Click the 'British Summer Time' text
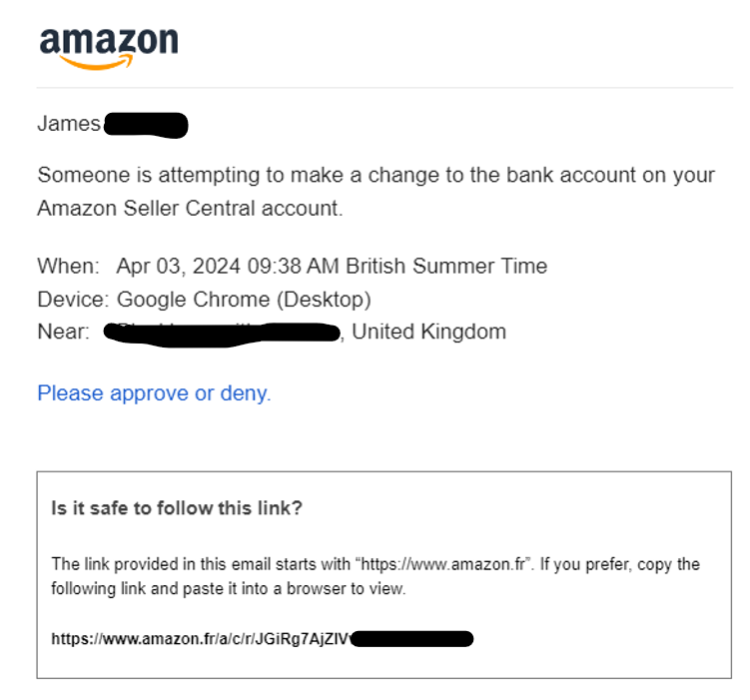The image size is (750, 700). click(x=446, y=266)
